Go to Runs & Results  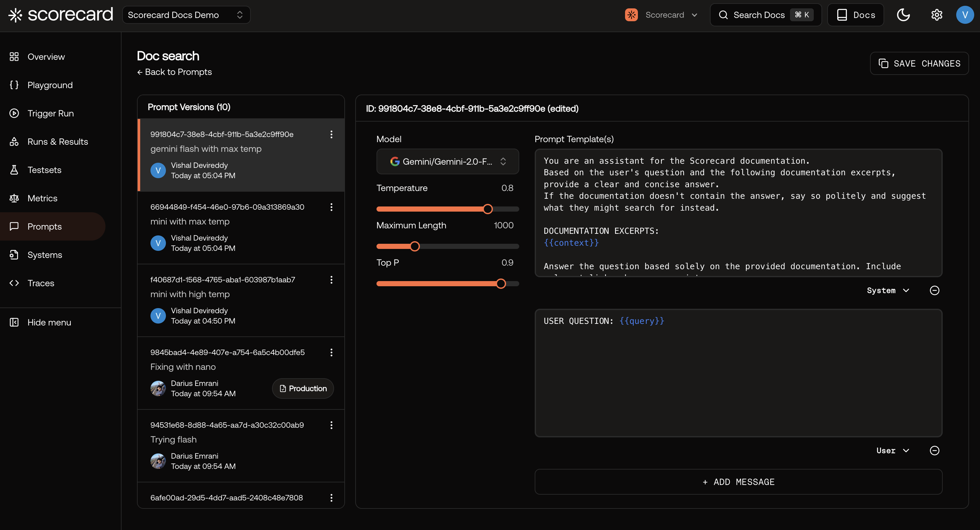click(x=58, y=142)
